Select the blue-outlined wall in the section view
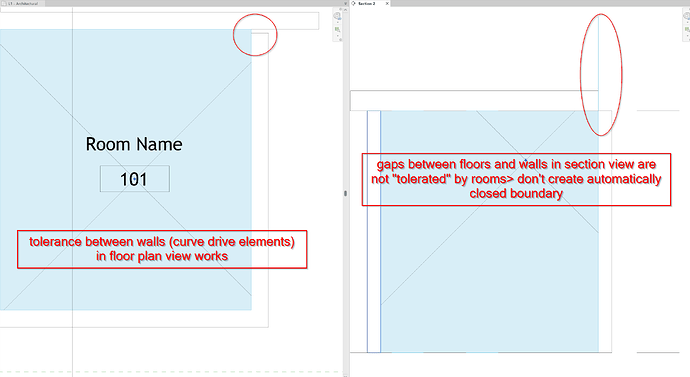The width and height of the screenshot is (690, 377). tap(374, 231)
